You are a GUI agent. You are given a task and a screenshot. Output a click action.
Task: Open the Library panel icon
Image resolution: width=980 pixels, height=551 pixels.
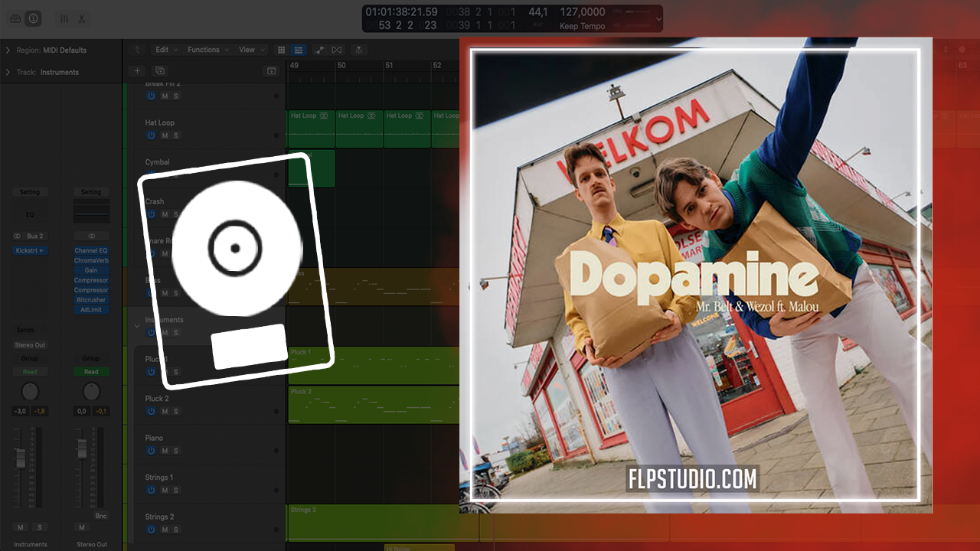click(x=15, y=18)
